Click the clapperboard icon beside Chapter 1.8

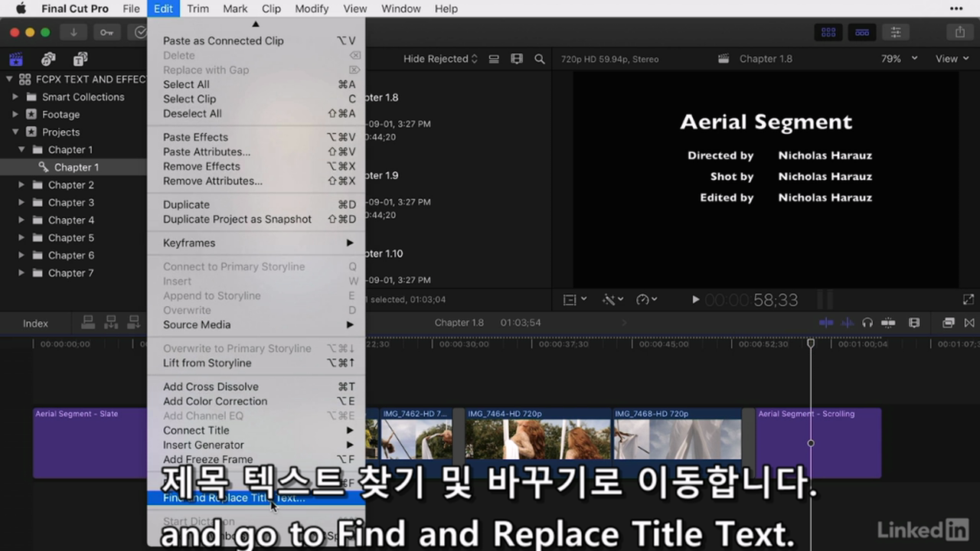(723, 59)
